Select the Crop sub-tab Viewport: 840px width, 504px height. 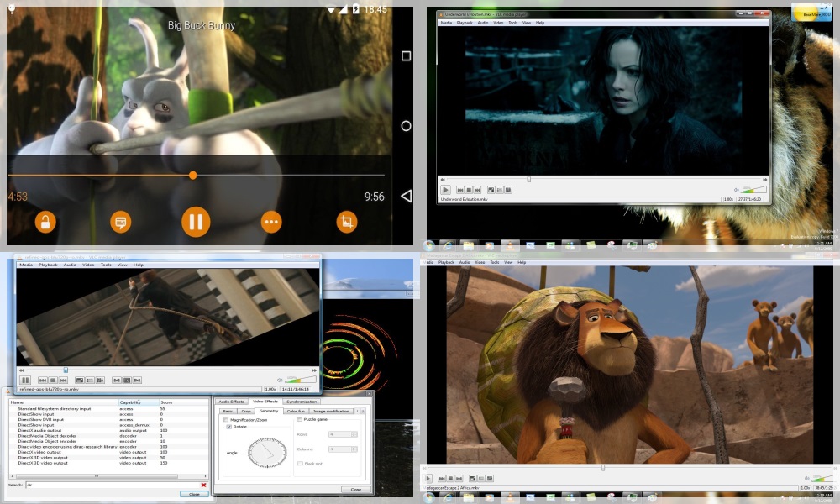click(x=246, y=412)
